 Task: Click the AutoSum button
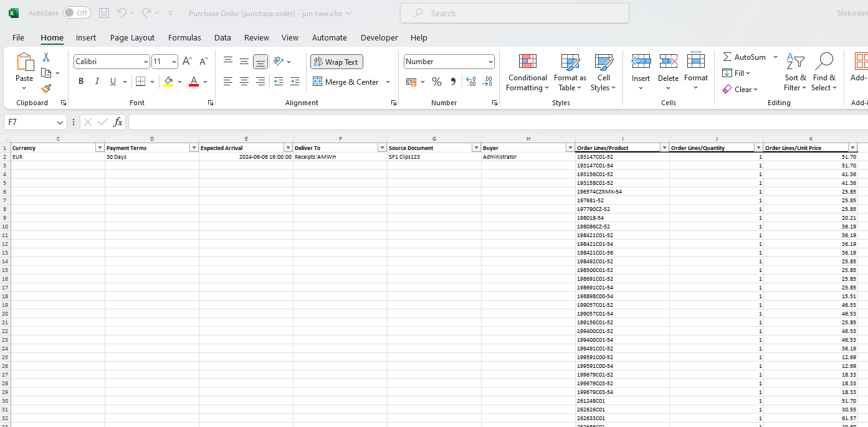(x=745, y=57)
